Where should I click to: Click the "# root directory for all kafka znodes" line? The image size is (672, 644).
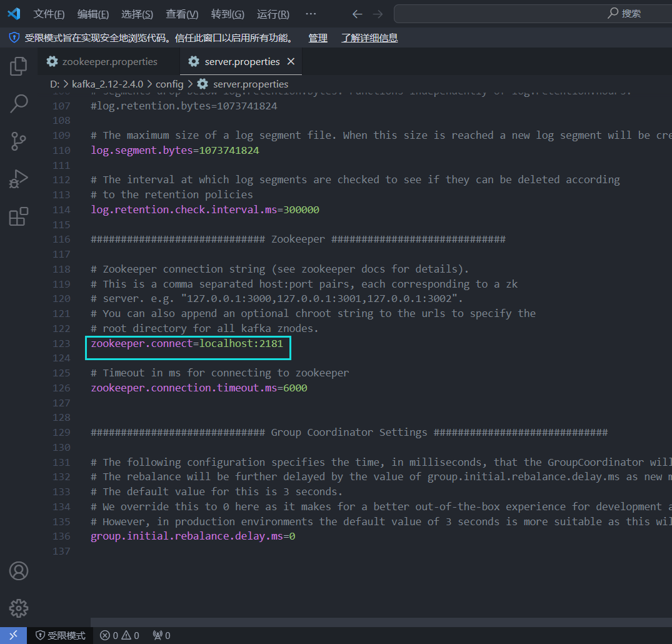pos(205,328)
